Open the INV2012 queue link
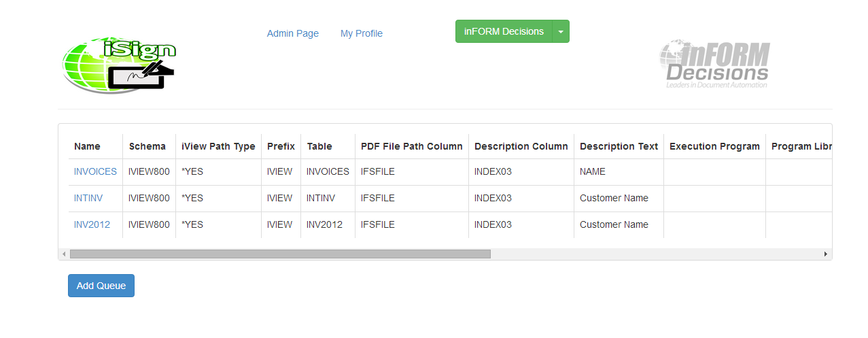Screen dimensions: 868x338 pyautogui.click(x=92, y=225)
